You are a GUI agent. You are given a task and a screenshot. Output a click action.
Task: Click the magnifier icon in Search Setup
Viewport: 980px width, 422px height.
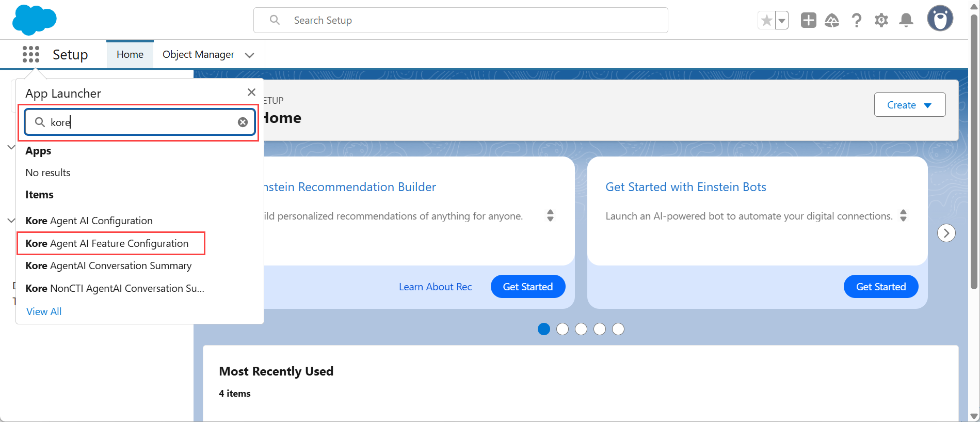275,20
